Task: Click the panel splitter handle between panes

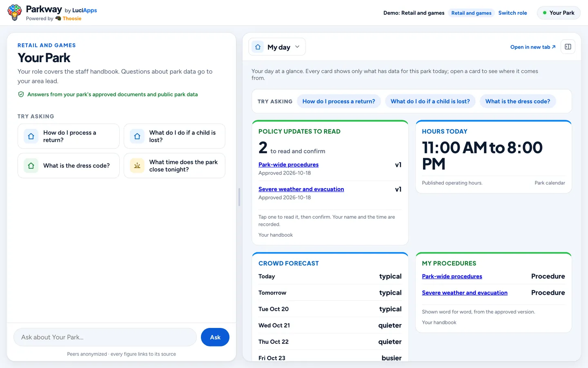Action: point(239,197)
